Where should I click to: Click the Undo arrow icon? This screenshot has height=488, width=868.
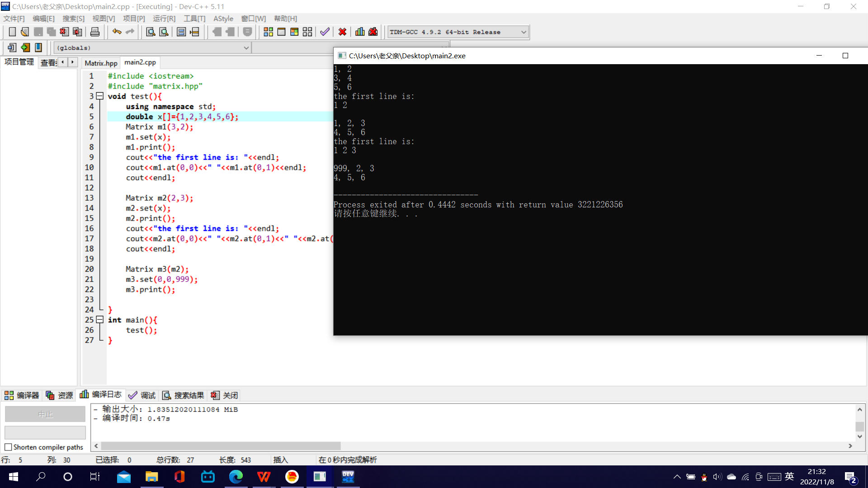tap(117, 32)
